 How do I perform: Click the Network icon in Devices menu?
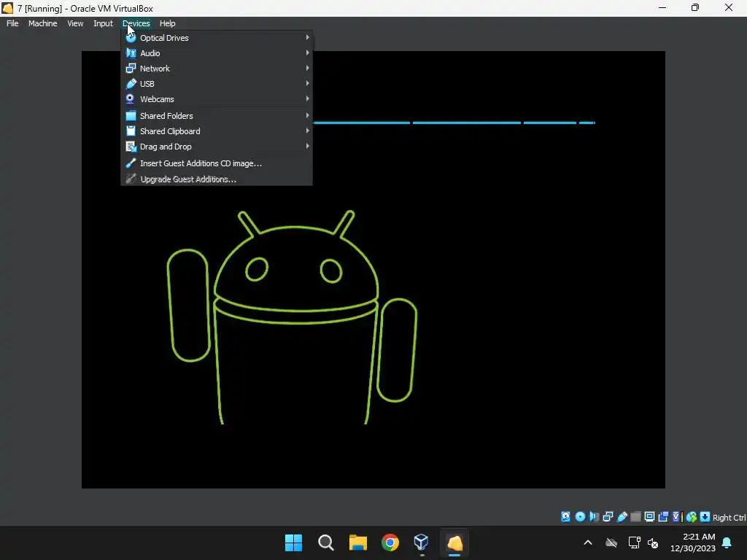pyautogui.click(x=131, y=68)
